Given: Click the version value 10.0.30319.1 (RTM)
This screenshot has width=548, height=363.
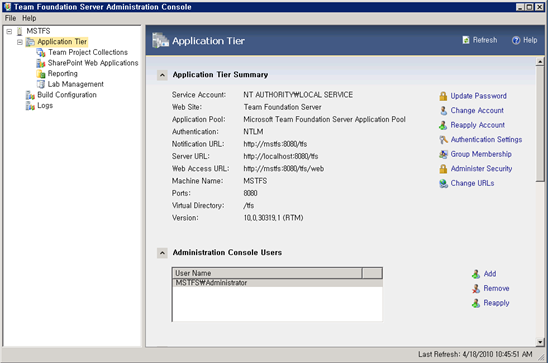Looking at the screenshot, I should 273,218.
